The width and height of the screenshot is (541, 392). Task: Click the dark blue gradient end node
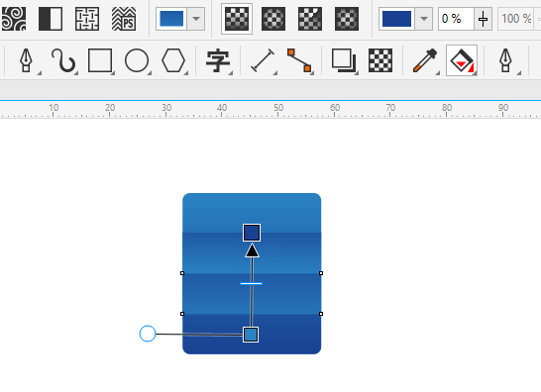pos(252,233)
